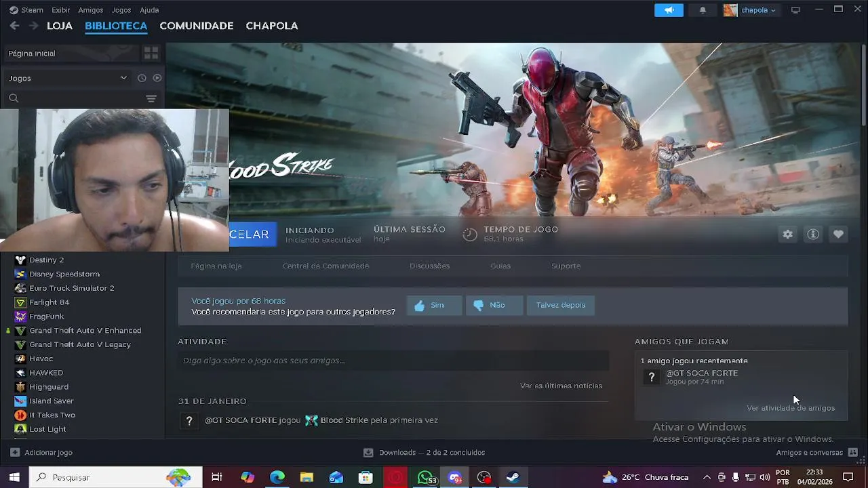Click the library search magnifier icon
Screen dimensions: 868x488
coord(14,98)
